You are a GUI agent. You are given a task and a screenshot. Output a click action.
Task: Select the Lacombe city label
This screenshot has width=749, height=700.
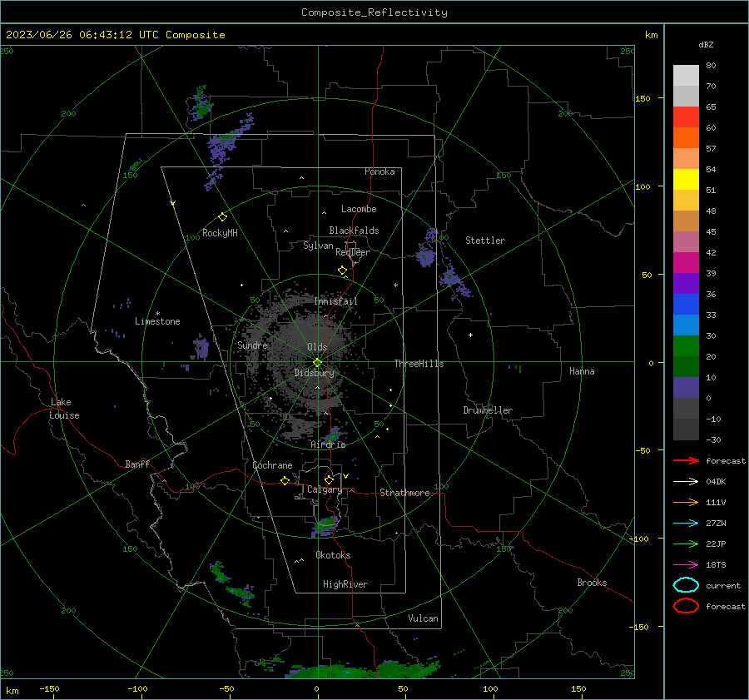click(x=359, y=209)
